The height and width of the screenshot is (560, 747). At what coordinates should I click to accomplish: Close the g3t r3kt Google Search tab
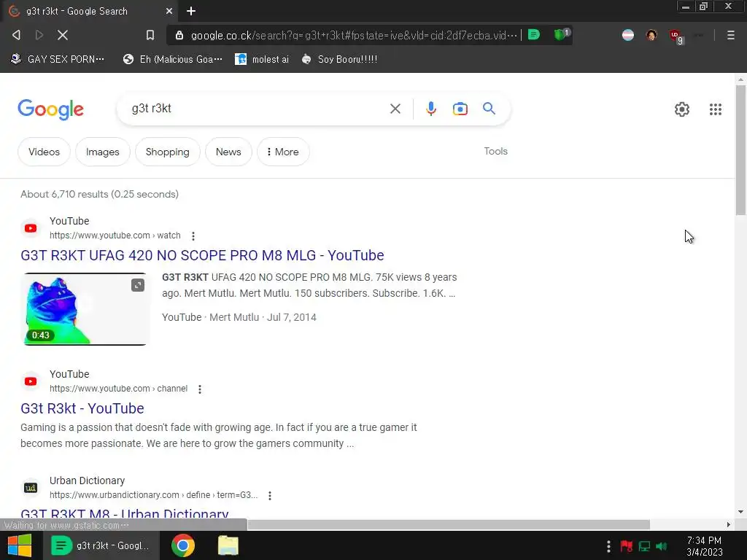(169, 11)
